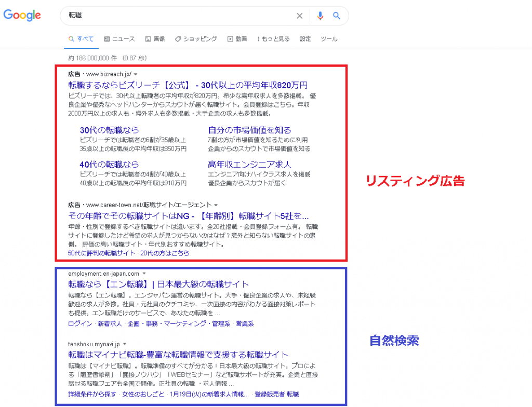532x407 pixels.
Task: Open the 動画 tab
Action: tap(237, 38)
